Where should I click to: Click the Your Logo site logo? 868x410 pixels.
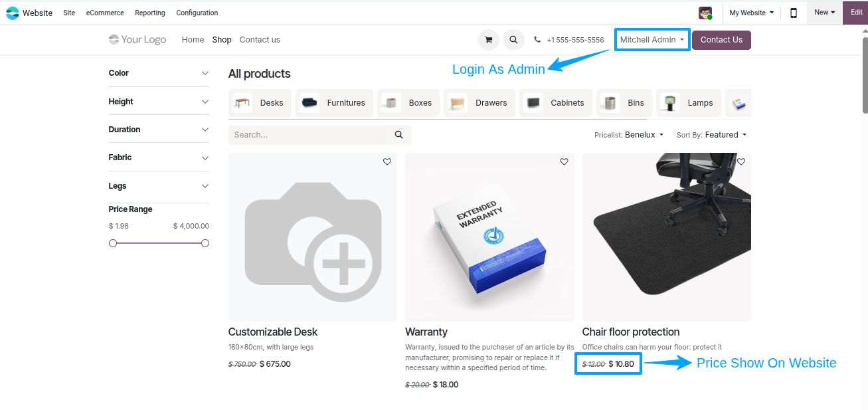pyautogui.click(x=137, y=40)
